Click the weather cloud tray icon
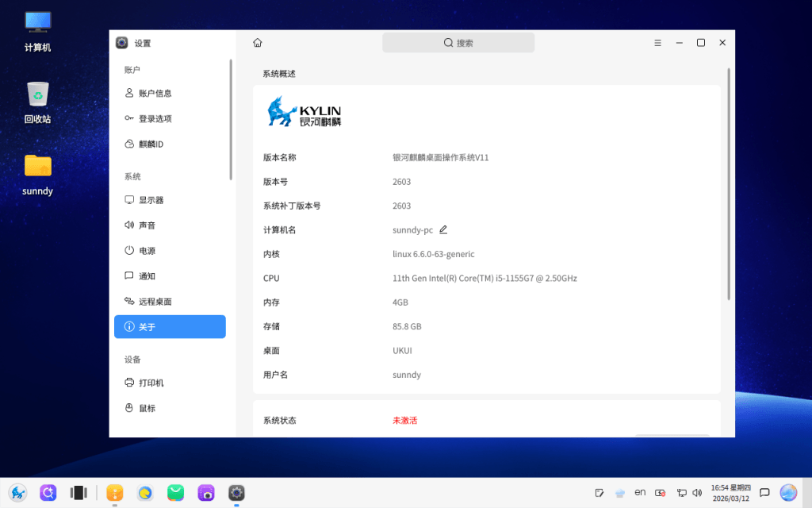Viewport: 812px width, 508px height. click(x=620, y=493)
